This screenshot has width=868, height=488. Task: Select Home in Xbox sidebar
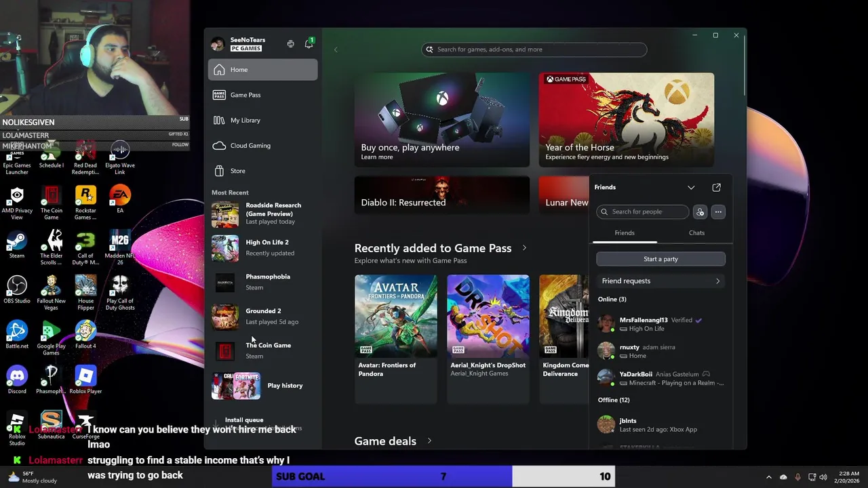(x=263, y=70)
